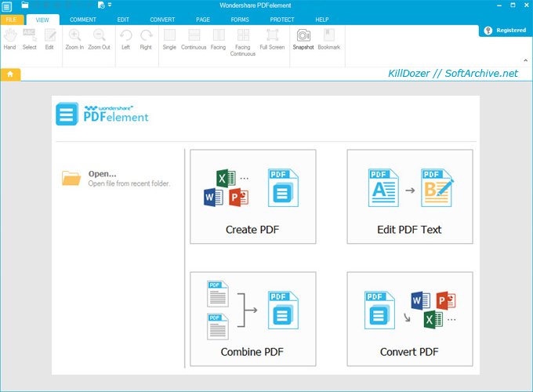Screen dimensions: 533x392
Task: Switch to Continuous page layout
Action: click(x=194, y=39)
